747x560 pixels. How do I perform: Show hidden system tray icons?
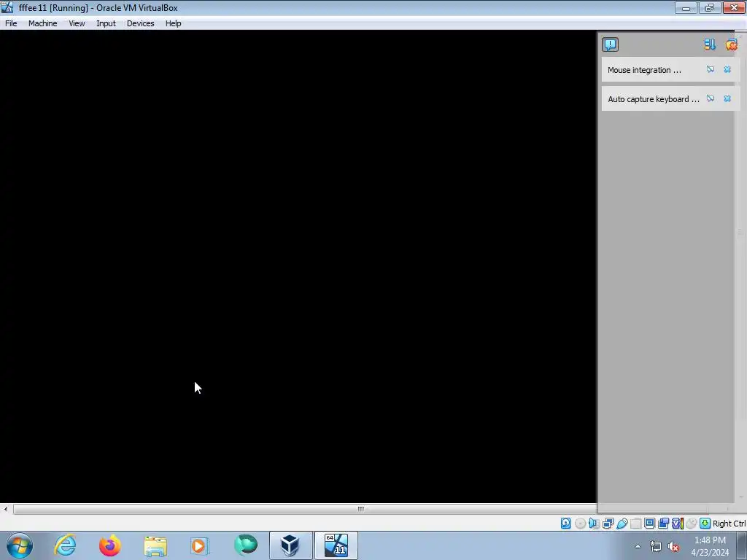coord(638,546)
